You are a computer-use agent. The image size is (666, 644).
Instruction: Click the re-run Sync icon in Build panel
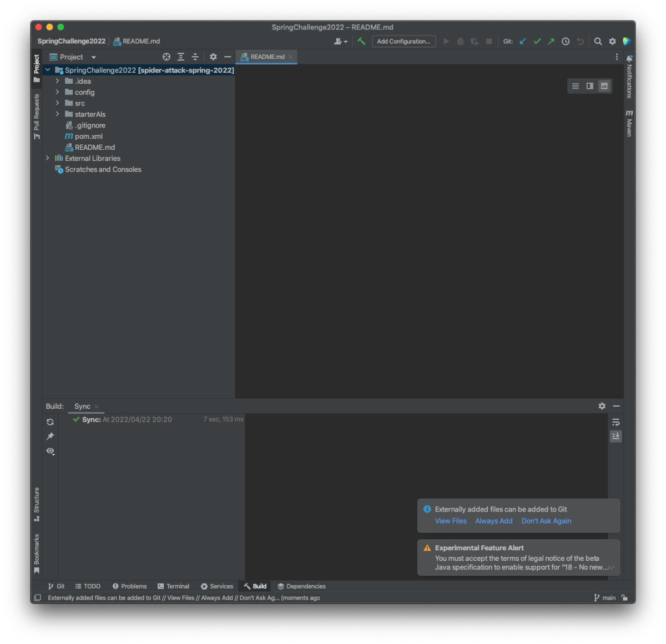[50, 422]
